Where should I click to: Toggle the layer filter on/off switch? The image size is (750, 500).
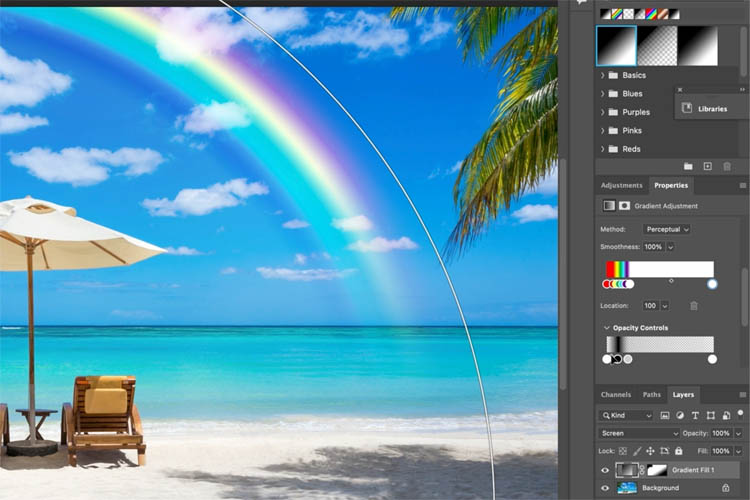point(740,412)
